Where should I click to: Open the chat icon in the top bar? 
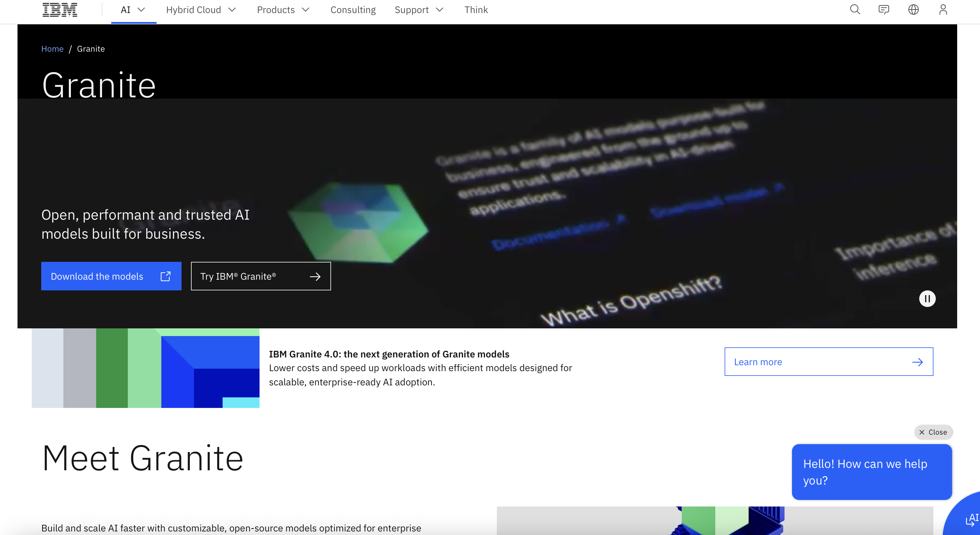click(884, 10)
